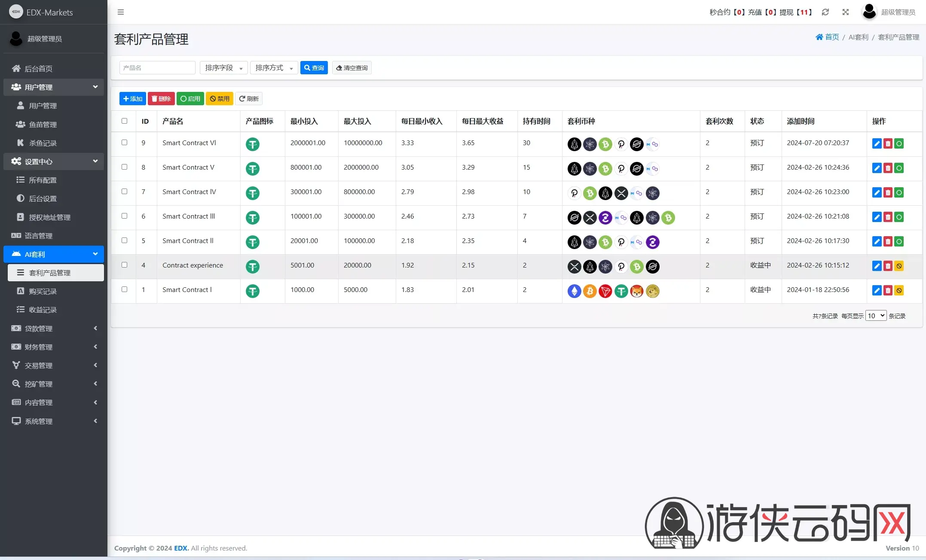Open 授权地址管理 in the sidebar
Image resolution: width=926 pixels, height=560 pixels.
pyautogui.click(x=56, y=217)
